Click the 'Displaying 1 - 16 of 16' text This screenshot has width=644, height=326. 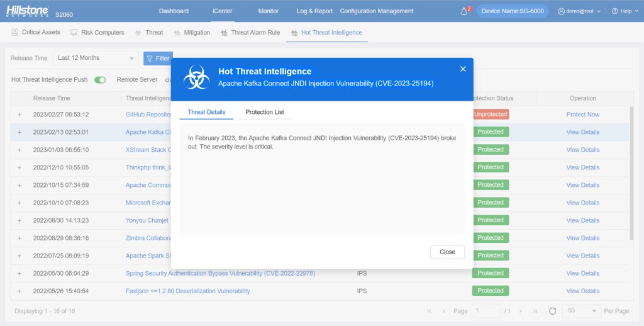(x=45, y=311)
